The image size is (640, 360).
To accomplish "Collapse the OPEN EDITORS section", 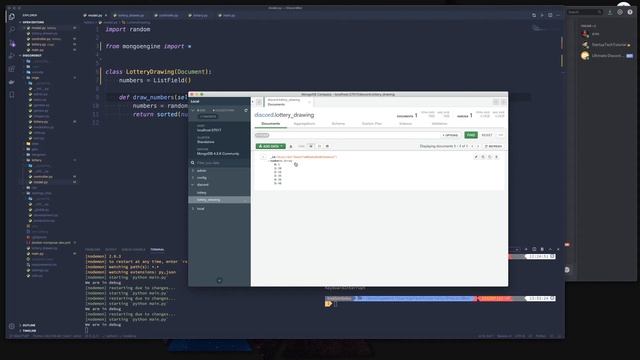I will [33, 22].
